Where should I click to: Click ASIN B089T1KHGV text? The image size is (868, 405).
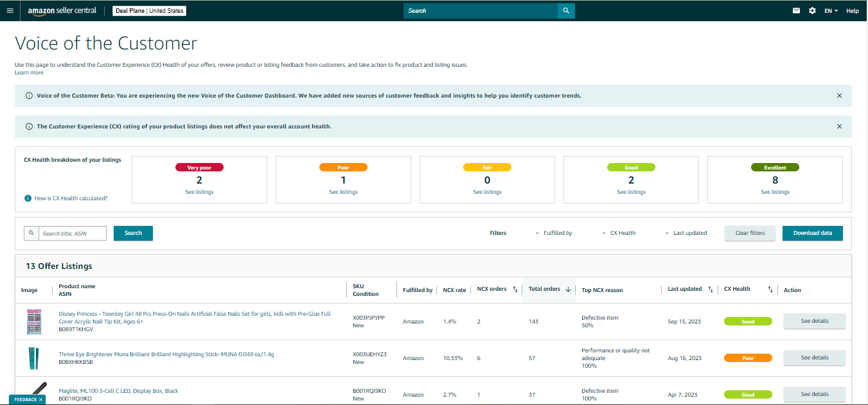[x=76, y=329]
